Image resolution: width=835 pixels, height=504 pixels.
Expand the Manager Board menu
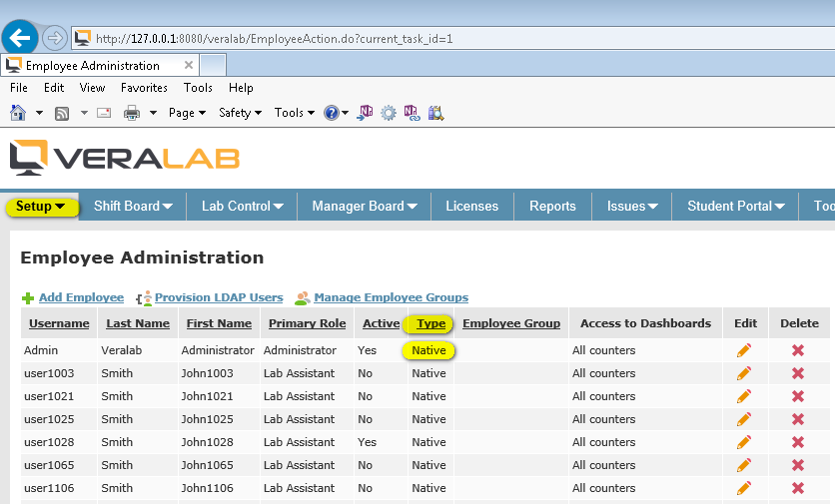[365, 206]
